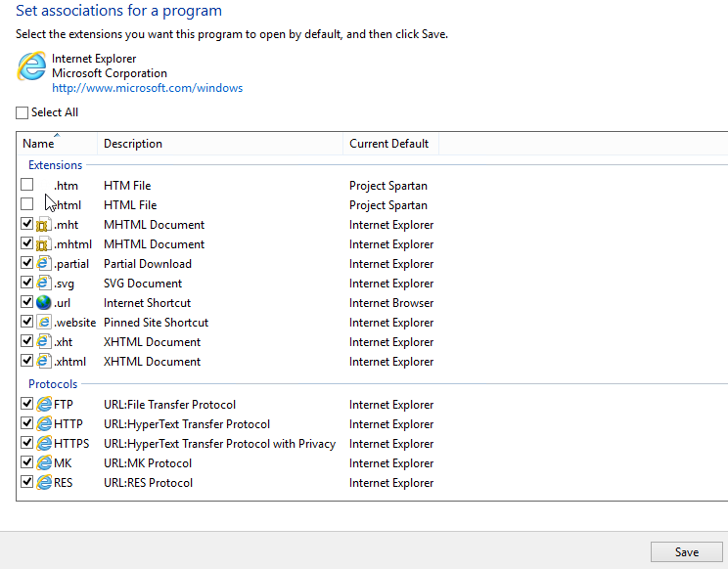Click the RES protocol IE icon

(44, 482)
